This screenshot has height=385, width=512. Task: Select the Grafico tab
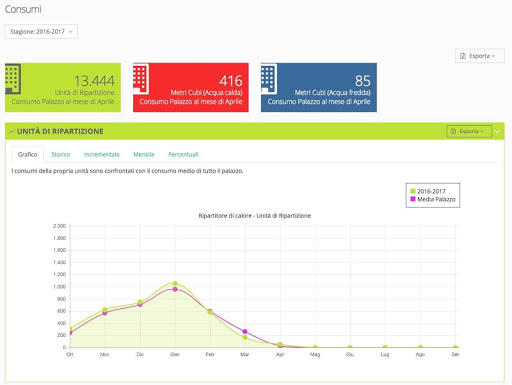pyautogui.click(x=28, y=154)
